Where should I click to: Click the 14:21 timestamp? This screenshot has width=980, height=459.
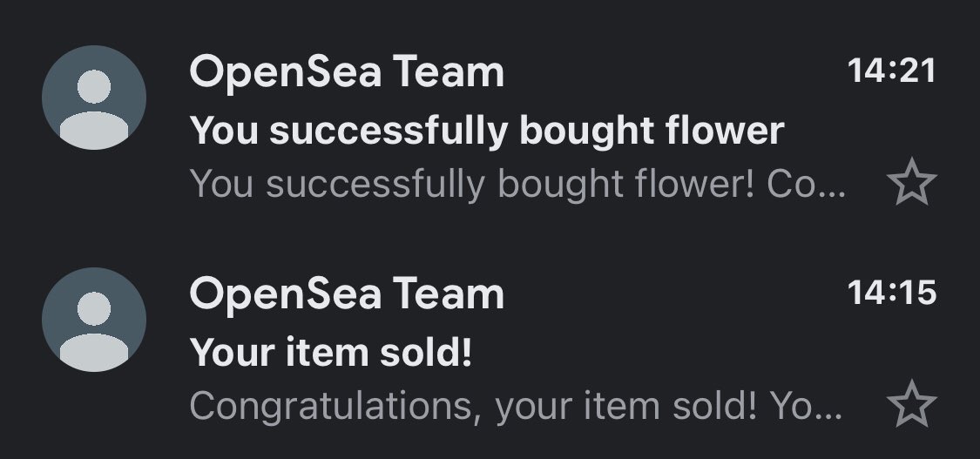point(891,70)
